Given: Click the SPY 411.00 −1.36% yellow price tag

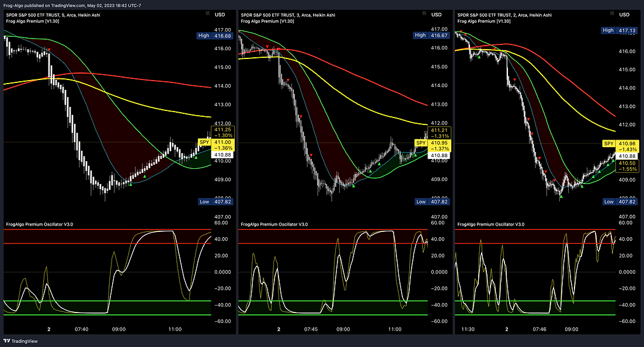Looking at the screenshot, I should pos(216,145).
